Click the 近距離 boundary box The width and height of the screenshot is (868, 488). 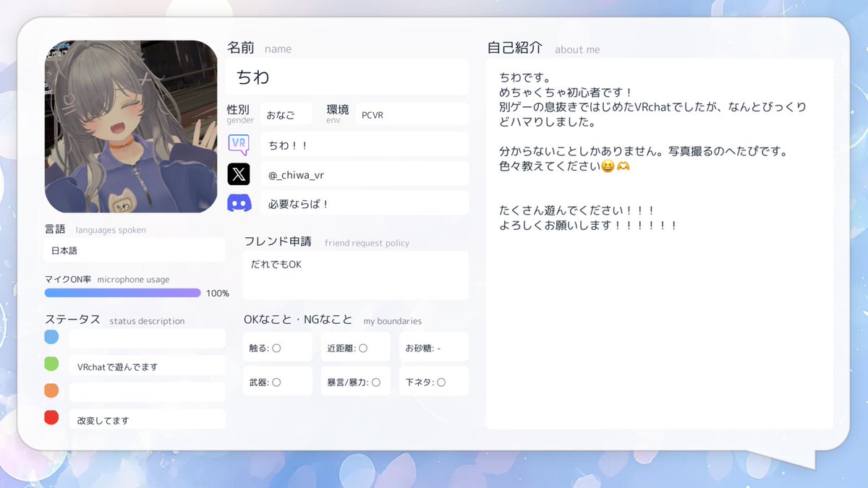pyautogui.click(x=355, y=347)
